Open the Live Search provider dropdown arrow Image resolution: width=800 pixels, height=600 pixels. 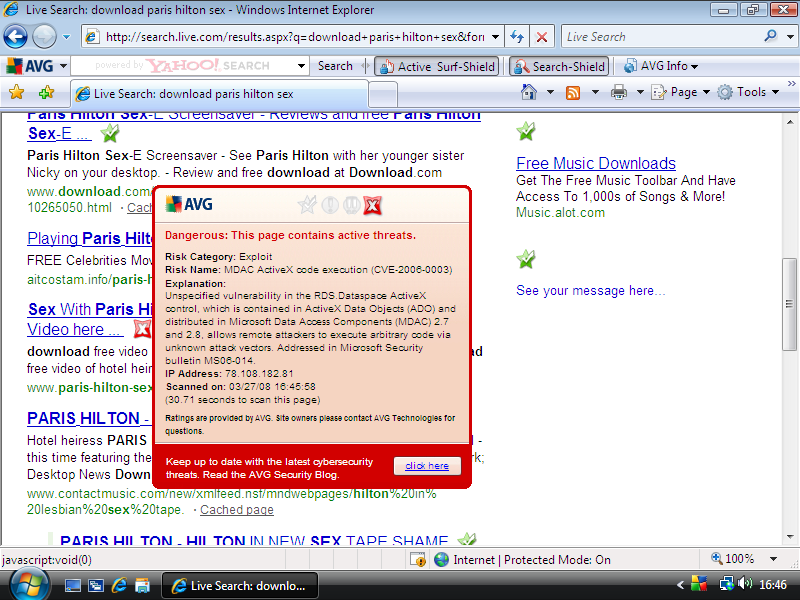pos(790,37)
